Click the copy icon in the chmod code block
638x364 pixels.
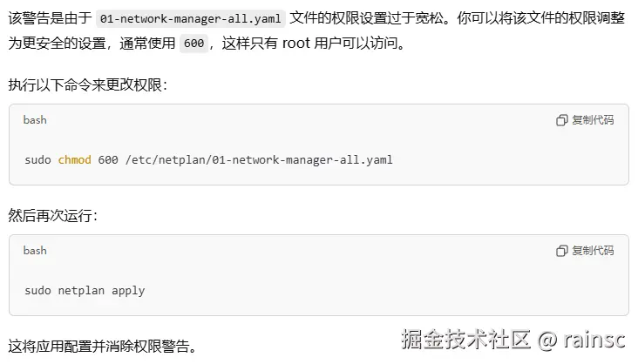click(x=561, y=120)
